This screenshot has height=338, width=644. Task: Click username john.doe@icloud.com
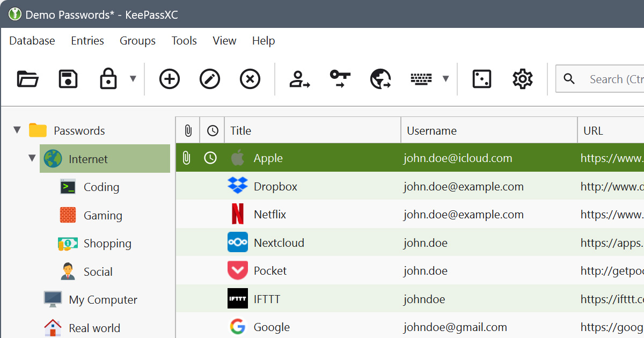458,158
